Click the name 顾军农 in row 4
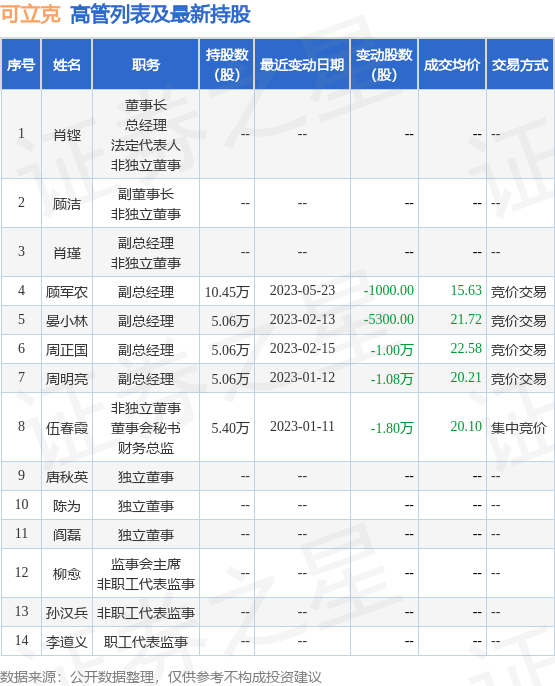 [x=67, y=291]
